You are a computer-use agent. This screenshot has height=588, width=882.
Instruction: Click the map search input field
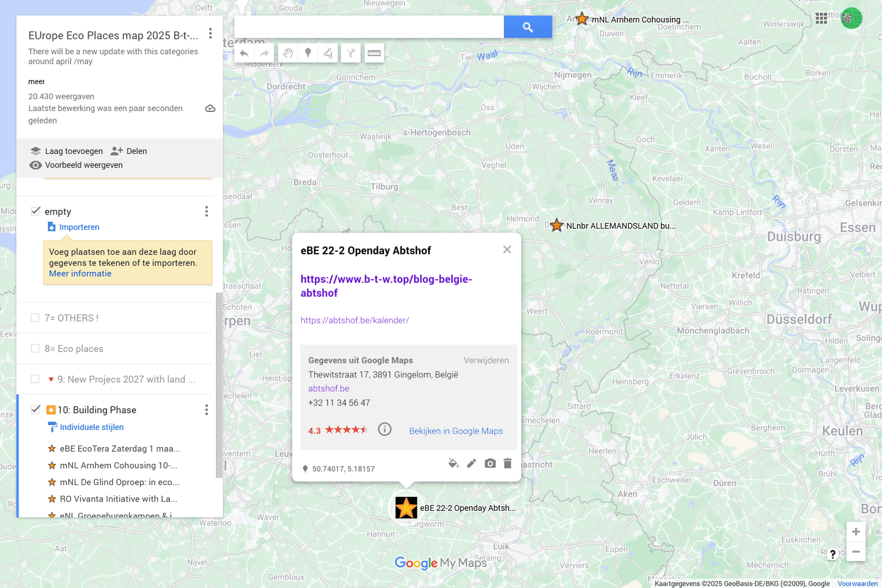coord(368,27)
